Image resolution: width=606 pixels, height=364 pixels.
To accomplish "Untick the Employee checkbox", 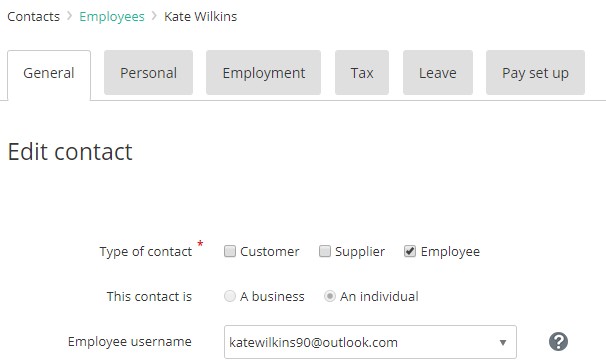I will coord(410,251).
